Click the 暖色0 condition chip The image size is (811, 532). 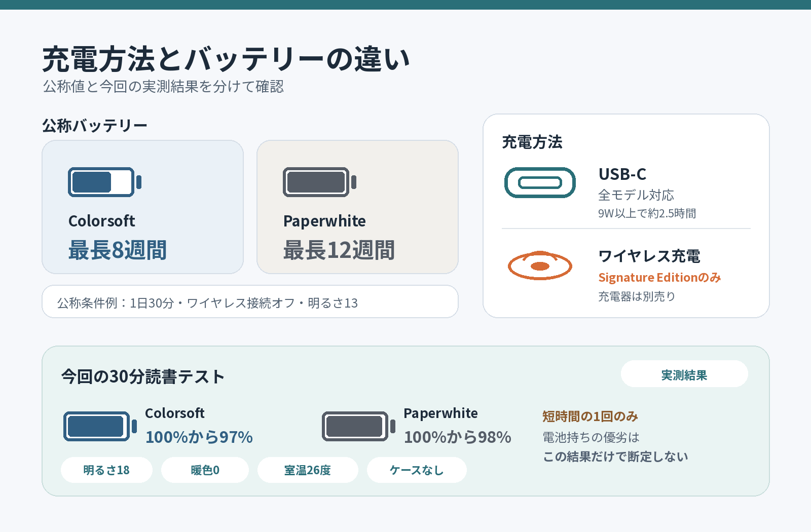(205, 470)
